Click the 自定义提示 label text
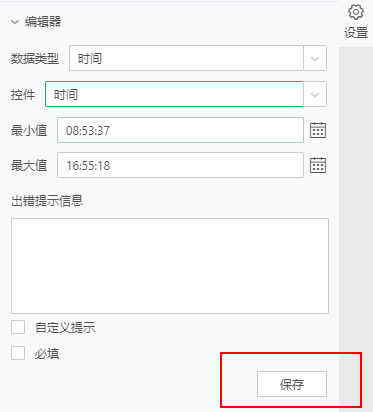The width and height of the screenshot is (373, 412). (65, 327)
